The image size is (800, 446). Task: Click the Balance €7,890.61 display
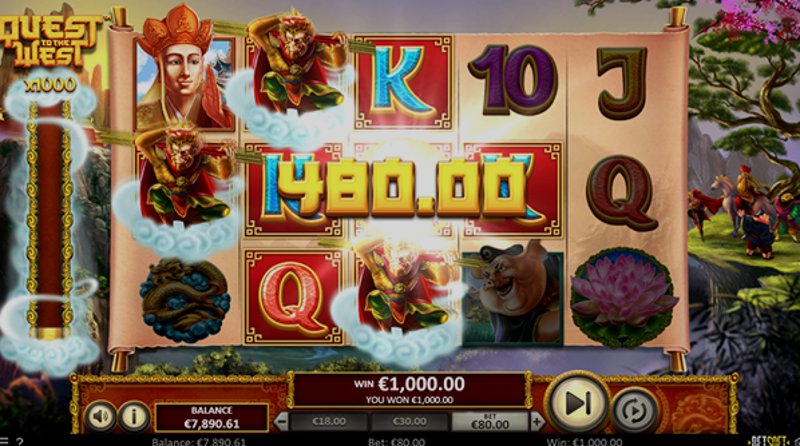pos(211,417)
